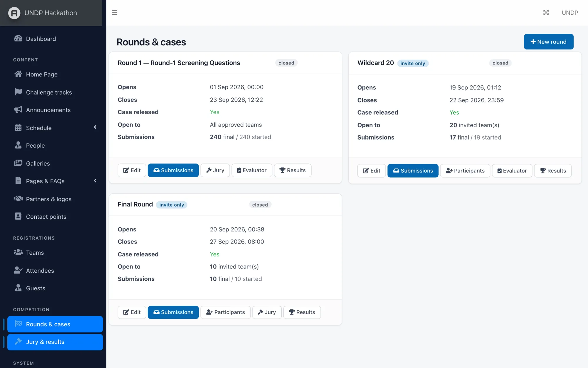Toggle the sidebar hamburger menu

click(114, 13)
